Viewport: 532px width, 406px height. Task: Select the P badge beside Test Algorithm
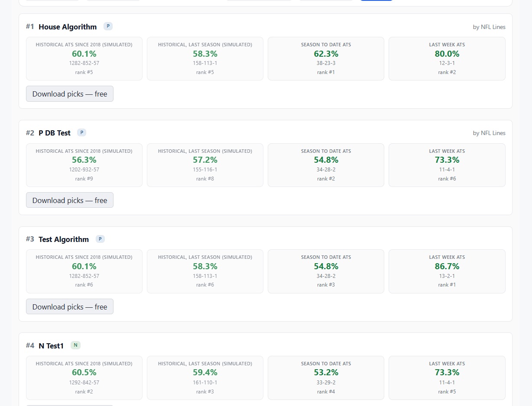click(x=100, y=239)
